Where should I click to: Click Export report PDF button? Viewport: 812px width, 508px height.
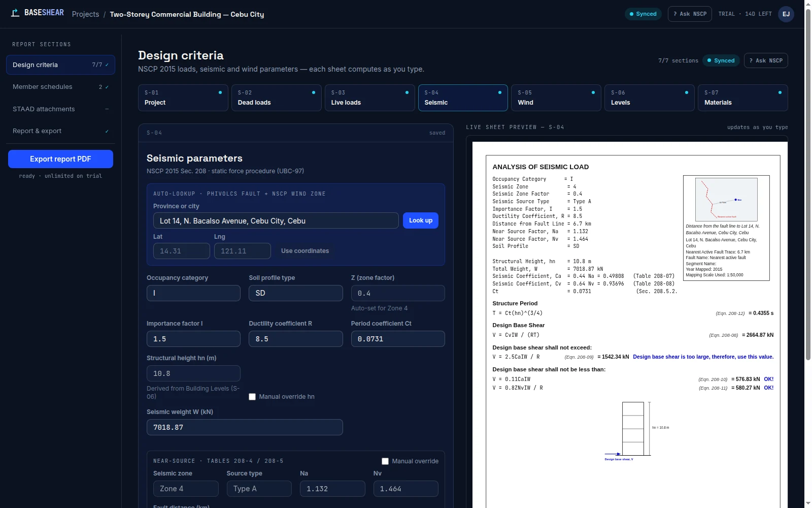[x=60, y=159]
